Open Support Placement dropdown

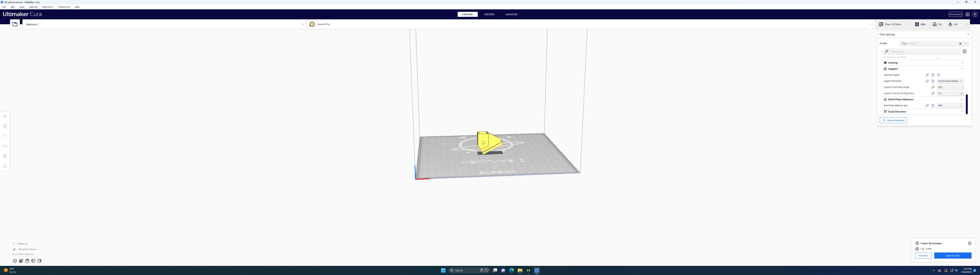(x=950, y=81)
